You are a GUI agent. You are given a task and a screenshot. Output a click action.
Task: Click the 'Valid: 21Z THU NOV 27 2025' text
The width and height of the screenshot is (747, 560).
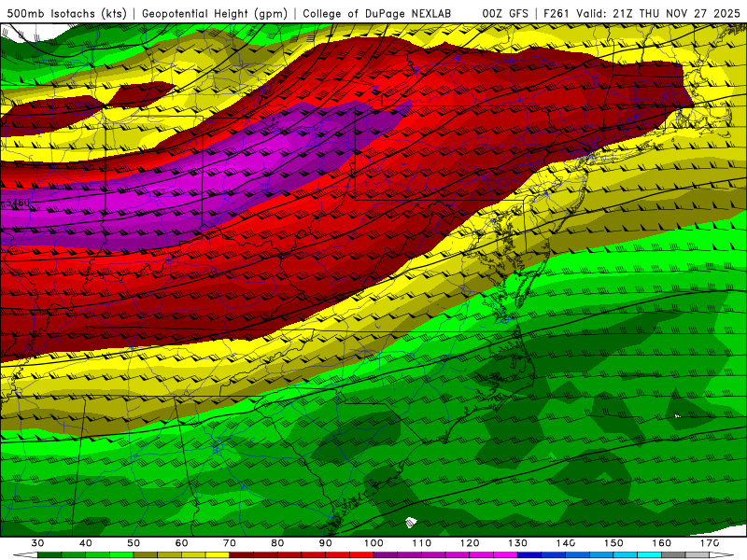pos(658,14)
